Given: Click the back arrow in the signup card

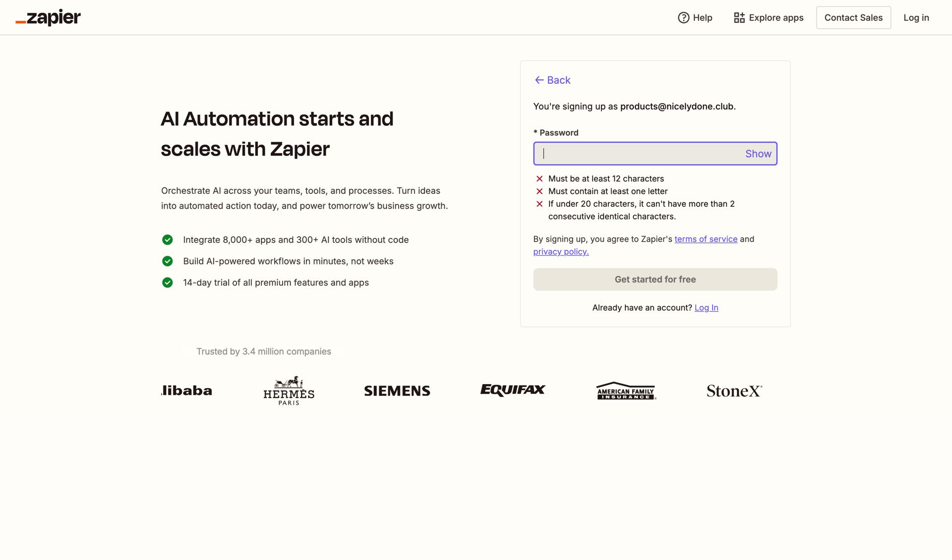Looking at the screenshot, I should (539, 80).
